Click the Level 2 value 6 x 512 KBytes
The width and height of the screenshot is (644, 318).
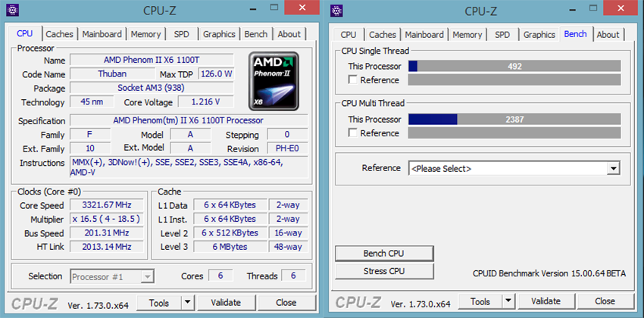point(230,233)
